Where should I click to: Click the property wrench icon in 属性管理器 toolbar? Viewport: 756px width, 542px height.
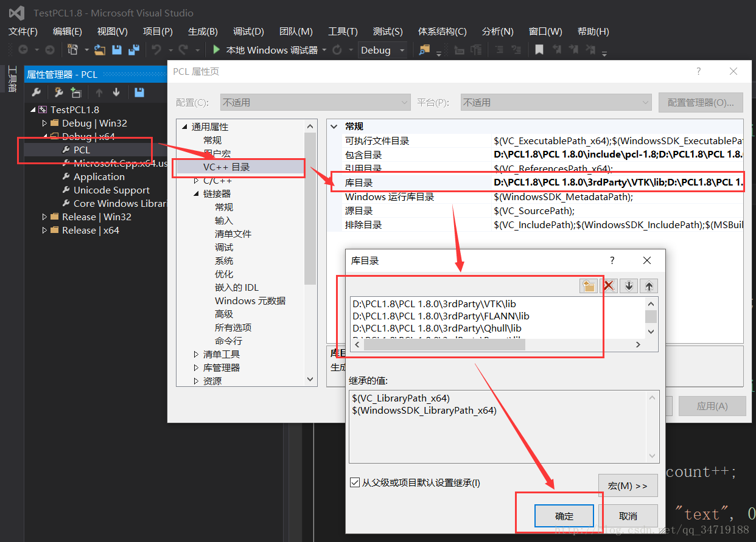click(36, 92)
